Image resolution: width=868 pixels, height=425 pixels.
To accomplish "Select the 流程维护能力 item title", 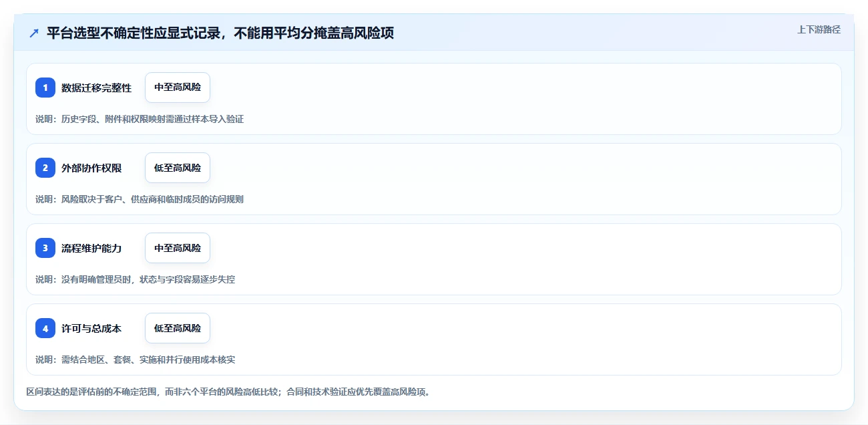I will point(91,248).
